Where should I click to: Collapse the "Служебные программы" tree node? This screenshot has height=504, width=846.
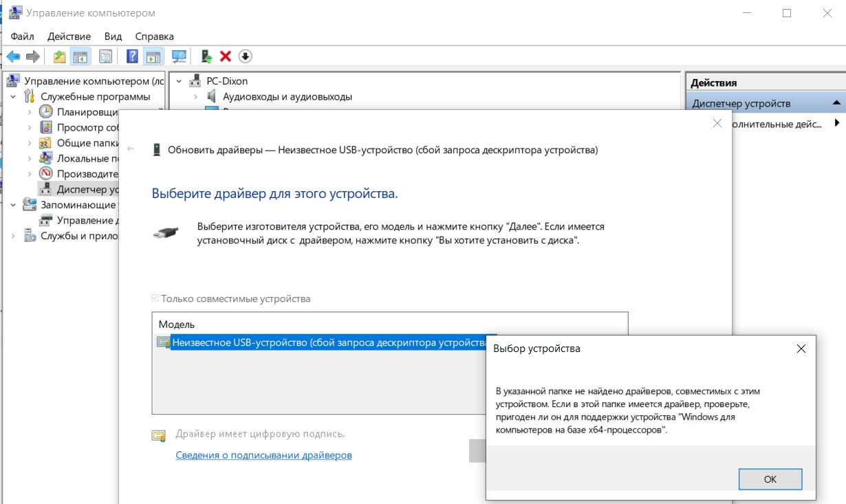point(13,96)
